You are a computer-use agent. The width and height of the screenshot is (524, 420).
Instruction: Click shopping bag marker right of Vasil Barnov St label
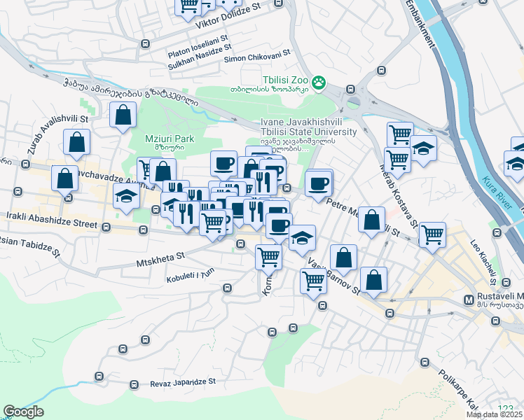pyautogui.click(x=373, y=281)
